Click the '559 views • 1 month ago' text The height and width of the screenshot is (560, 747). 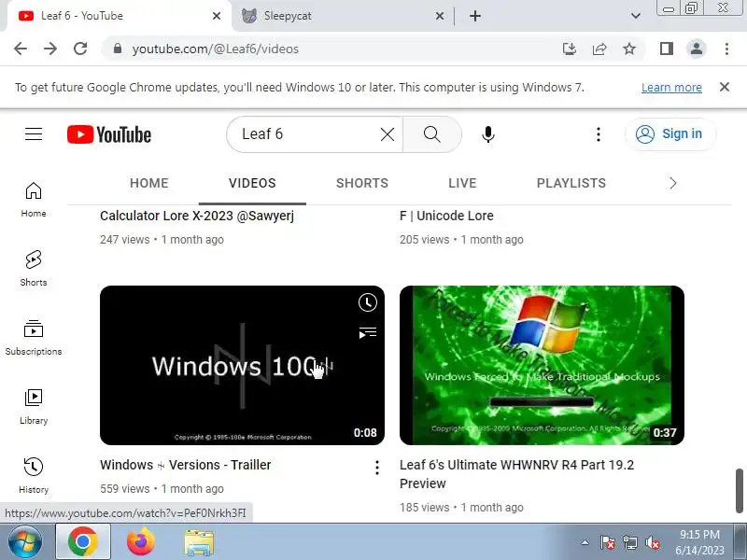(x=162, y=489)
